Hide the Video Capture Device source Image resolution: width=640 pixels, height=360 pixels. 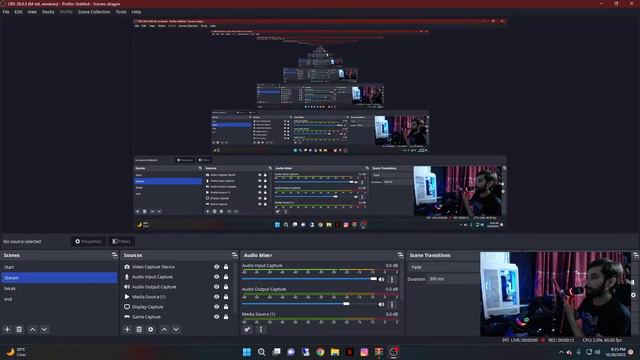216,267
